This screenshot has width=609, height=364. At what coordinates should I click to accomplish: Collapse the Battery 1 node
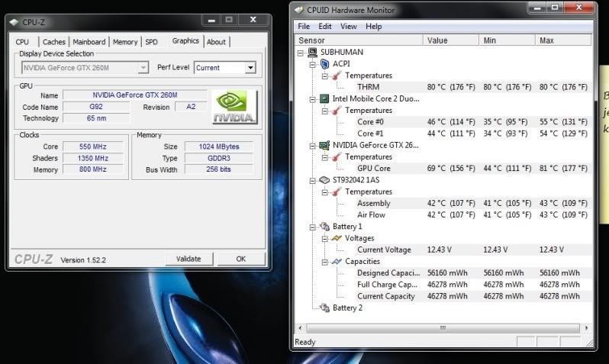pos(312,227)
